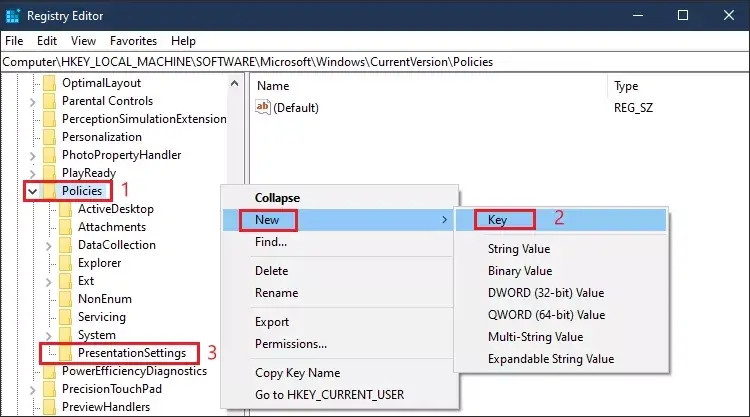The height and width of the screenshot is (417, 750).
Task: Select the PreviewHandlers tree label
Action: (106, 407)
